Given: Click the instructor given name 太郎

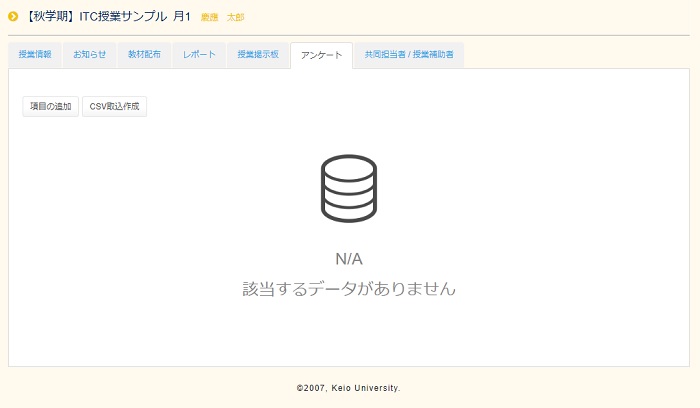Looking at the screenshot, I should [x=235, y=18].
